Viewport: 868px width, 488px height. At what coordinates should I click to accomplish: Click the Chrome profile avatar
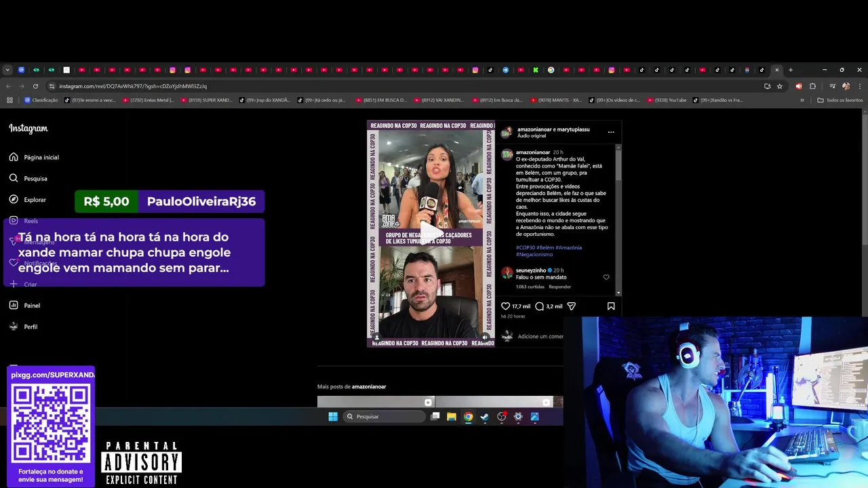(x=846, y=86)
